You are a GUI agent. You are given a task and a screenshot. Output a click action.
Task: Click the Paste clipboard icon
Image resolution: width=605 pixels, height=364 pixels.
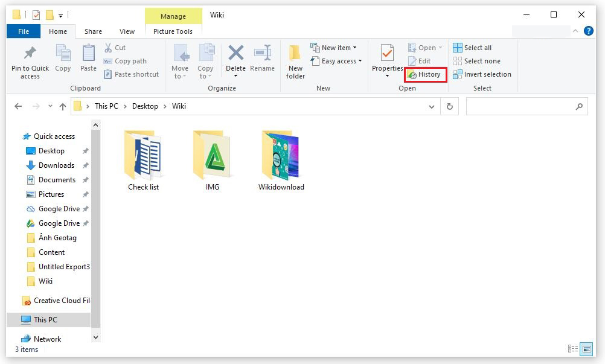88,53
